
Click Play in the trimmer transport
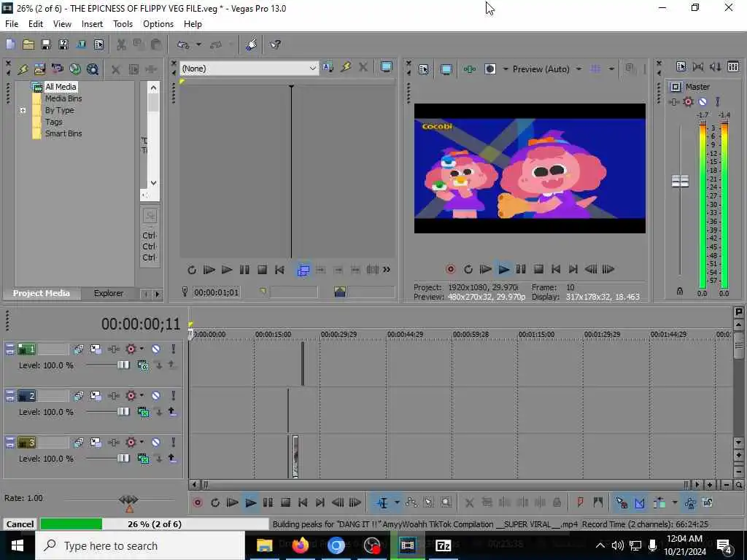coord(227,270)
